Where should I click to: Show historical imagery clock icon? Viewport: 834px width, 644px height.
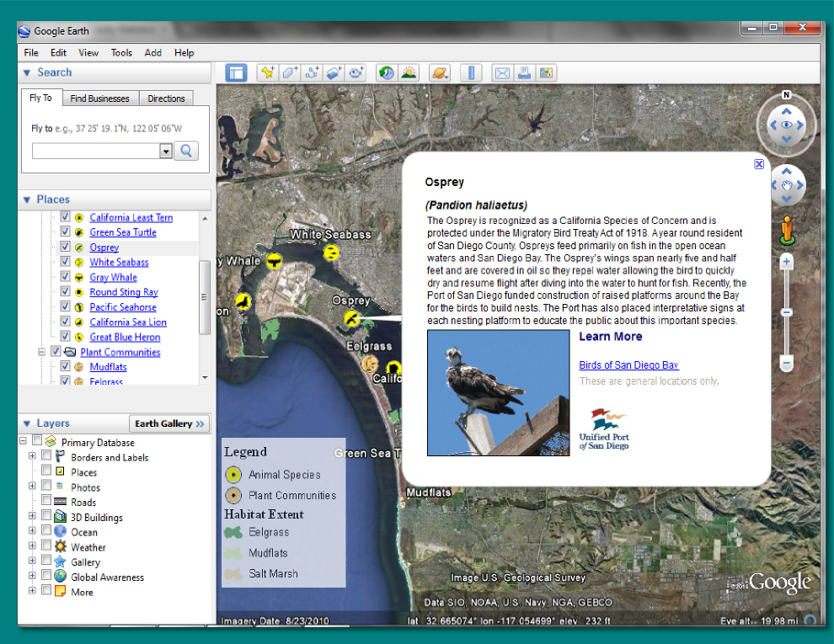click(x=387, y=72)
